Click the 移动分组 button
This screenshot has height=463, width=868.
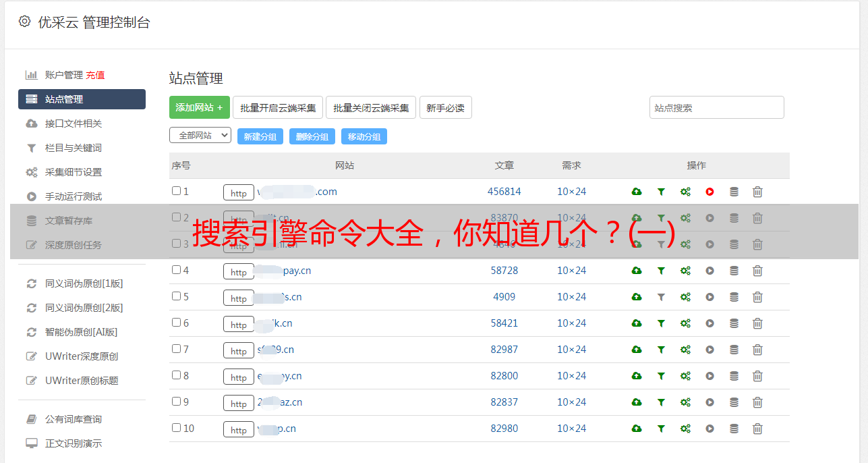[x=364, y=136]
